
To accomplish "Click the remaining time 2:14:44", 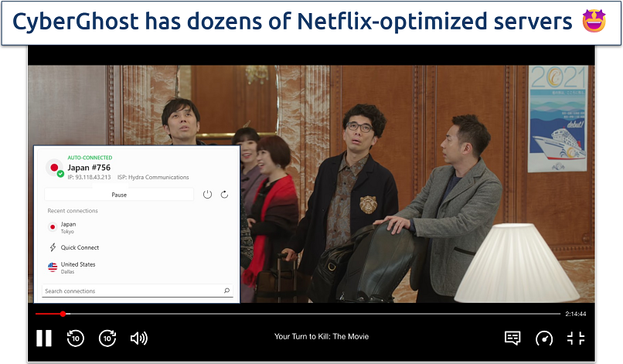I will point(576,314).
